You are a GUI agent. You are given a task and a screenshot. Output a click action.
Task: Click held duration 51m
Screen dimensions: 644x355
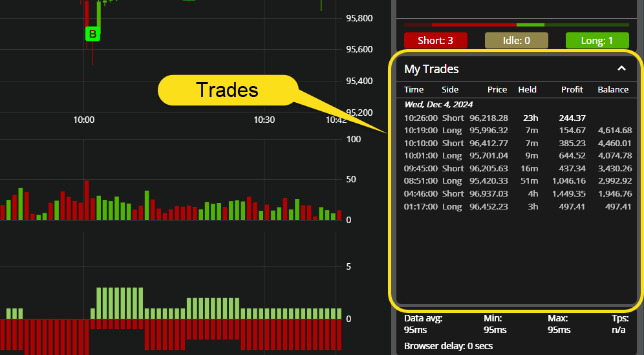coord(530,181)
